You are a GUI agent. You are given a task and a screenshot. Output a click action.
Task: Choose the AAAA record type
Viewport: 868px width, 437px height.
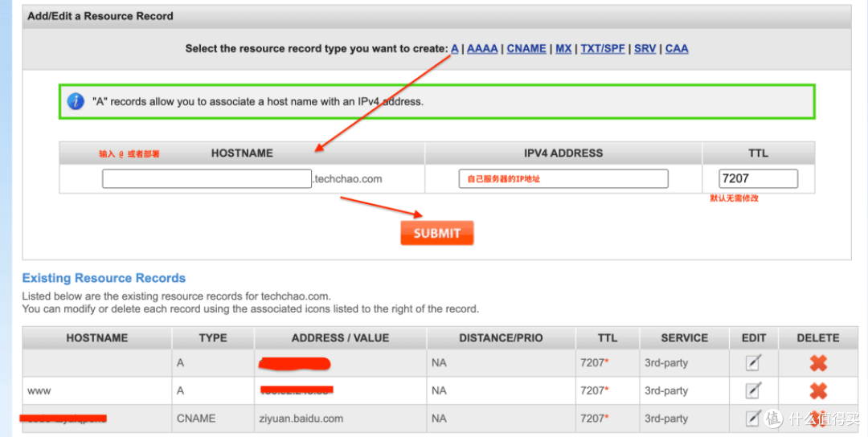[x=482, y=48]
